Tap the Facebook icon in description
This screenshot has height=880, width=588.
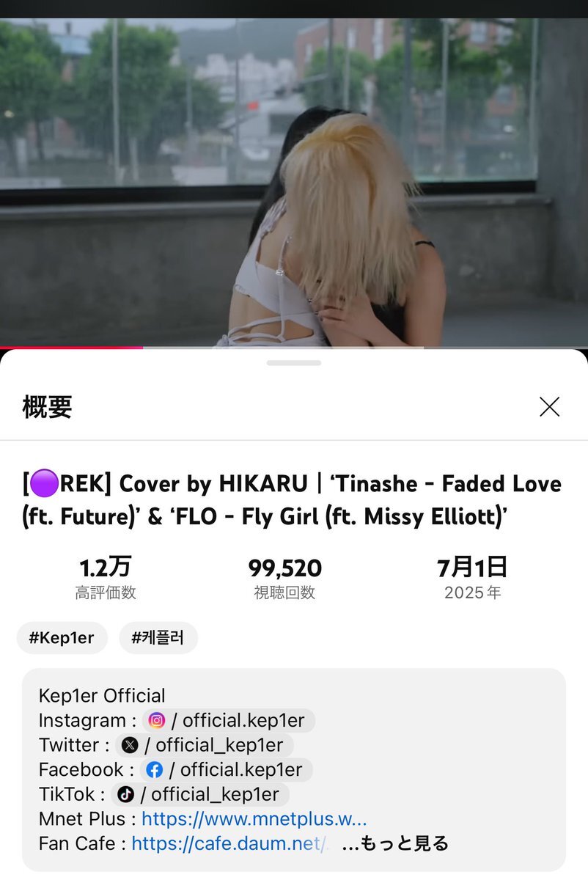pyautogui.click(x=154, y=770)
